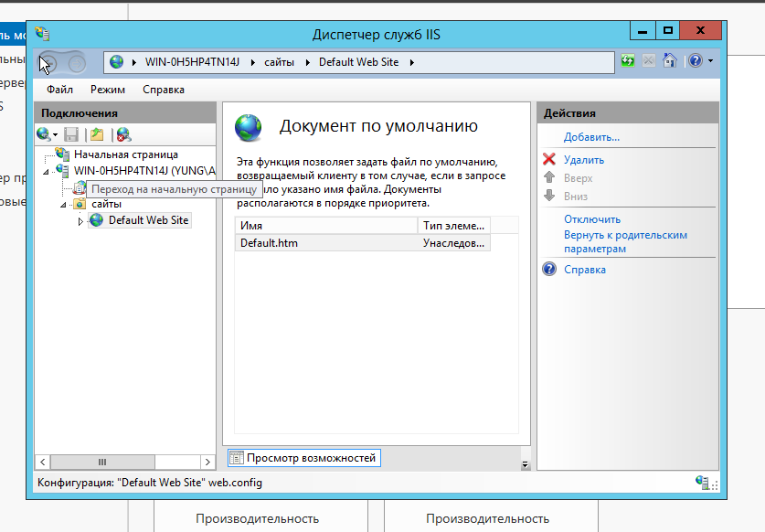Click the Вверх action link

click(579, 178)
